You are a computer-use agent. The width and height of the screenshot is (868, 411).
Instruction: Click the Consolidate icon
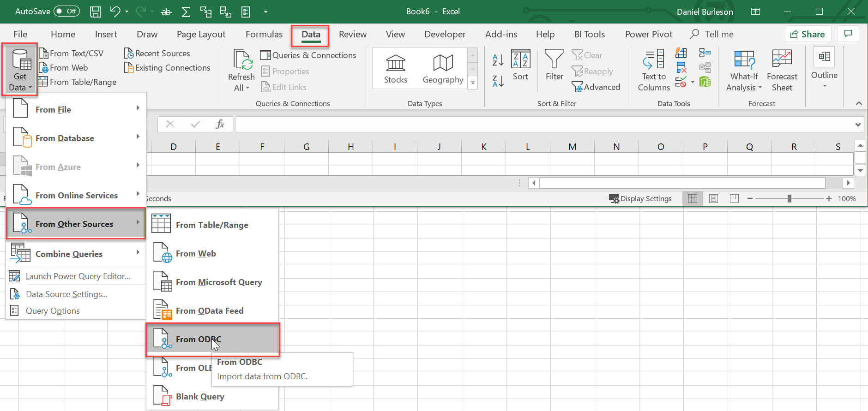(705, 53)
